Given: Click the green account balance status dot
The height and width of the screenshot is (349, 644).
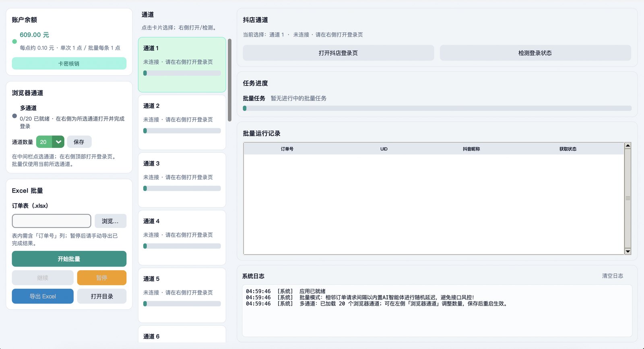Looking at the screenshot, I should coord(14,41).
